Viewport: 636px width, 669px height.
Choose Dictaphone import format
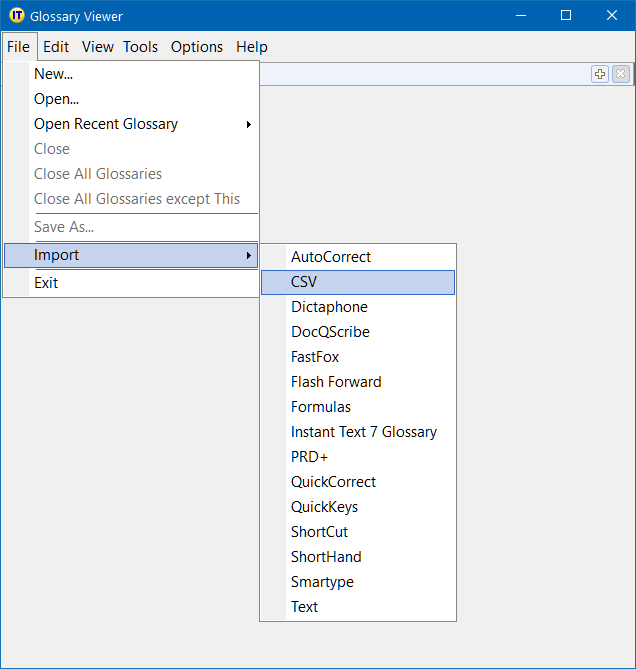coord(329,307)
